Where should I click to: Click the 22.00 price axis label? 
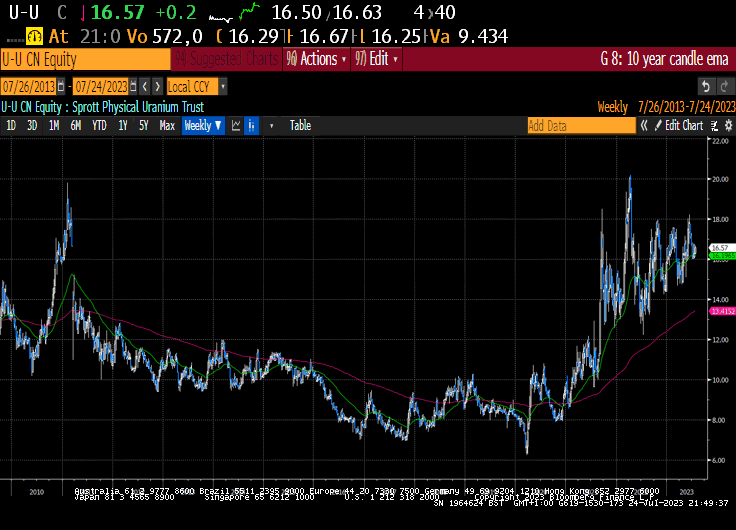click(721, 141)
